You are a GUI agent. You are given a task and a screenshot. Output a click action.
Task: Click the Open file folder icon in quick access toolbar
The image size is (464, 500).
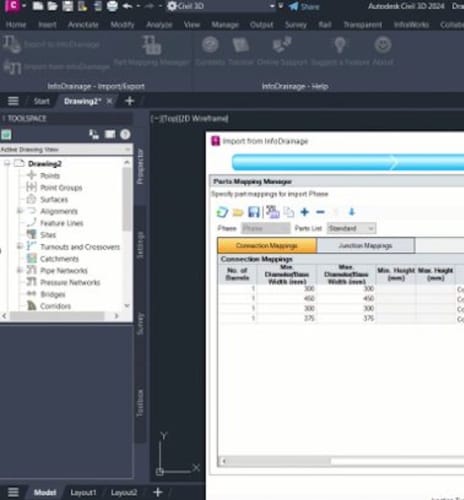click(x=52, y=6)
